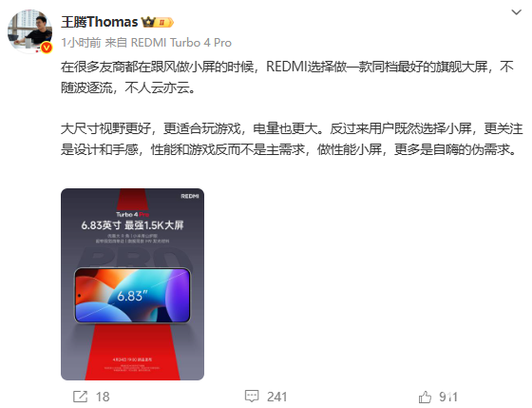Click the 1小时前 timestamp

(x=81, y=43)
